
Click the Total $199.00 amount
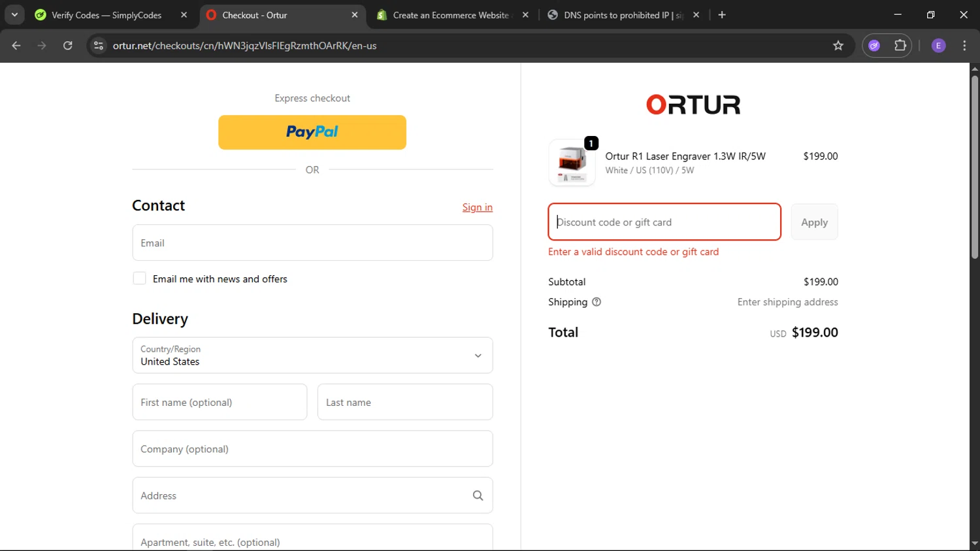(x=815, y=332)
